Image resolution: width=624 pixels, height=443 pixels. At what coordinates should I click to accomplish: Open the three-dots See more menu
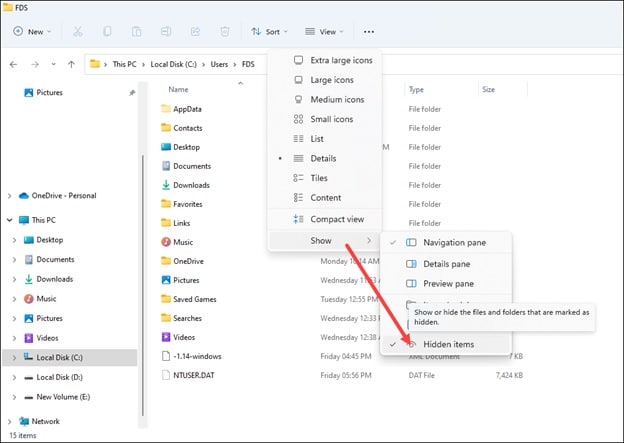coord(369,31)
